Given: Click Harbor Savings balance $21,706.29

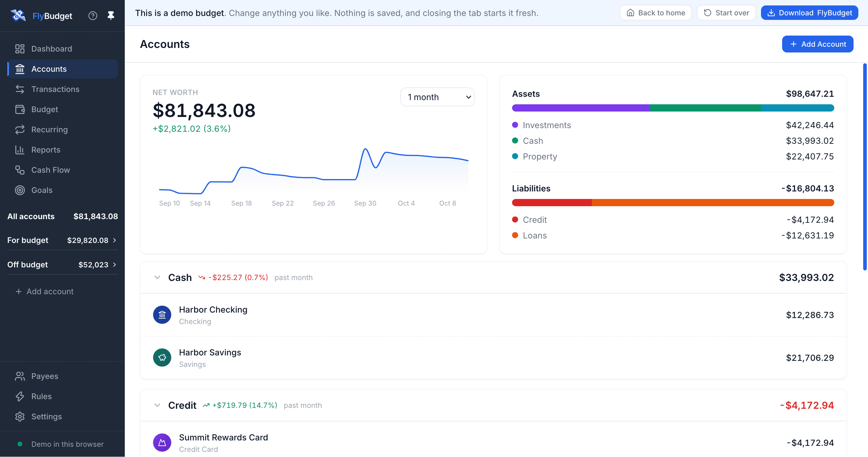Looking at the screenshot, I should pos(810,358).
